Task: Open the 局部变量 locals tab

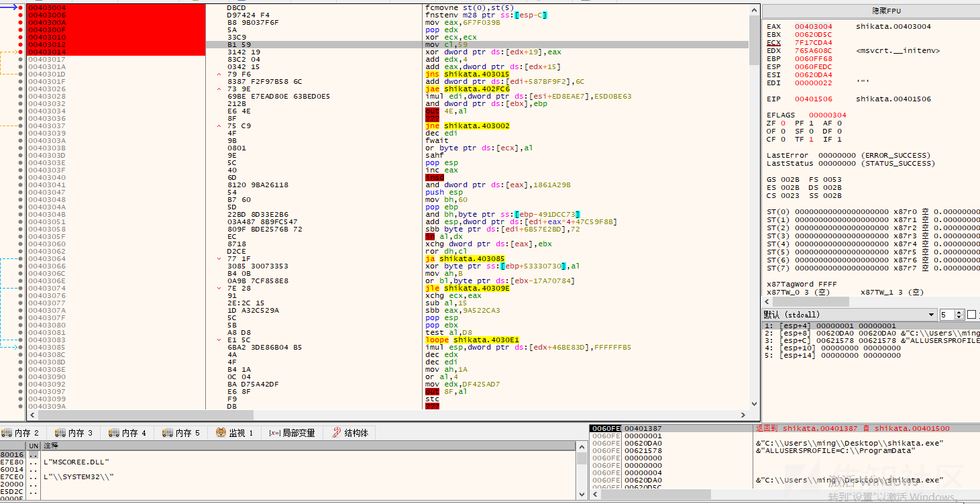Action: click(292, 433)
